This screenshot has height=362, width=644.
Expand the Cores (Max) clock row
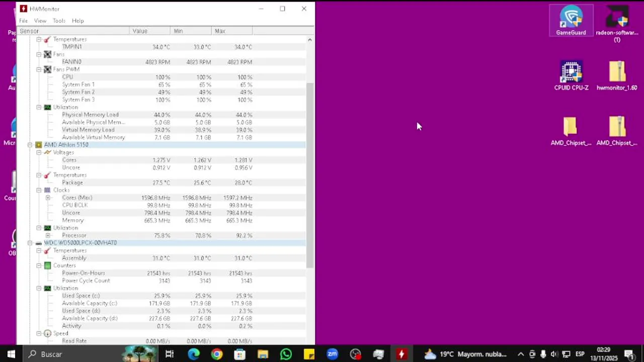click(48, 198)
